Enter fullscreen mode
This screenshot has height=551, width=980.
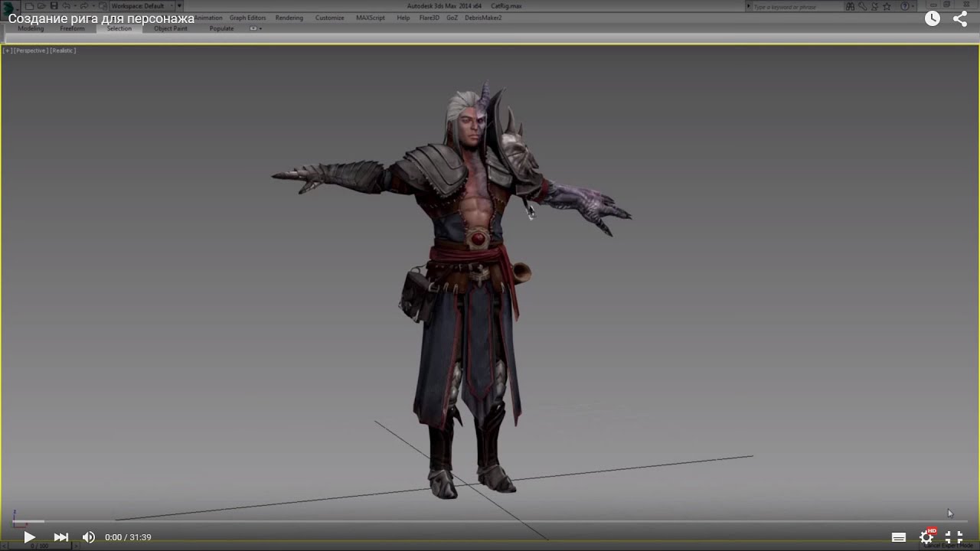(954, 537)
